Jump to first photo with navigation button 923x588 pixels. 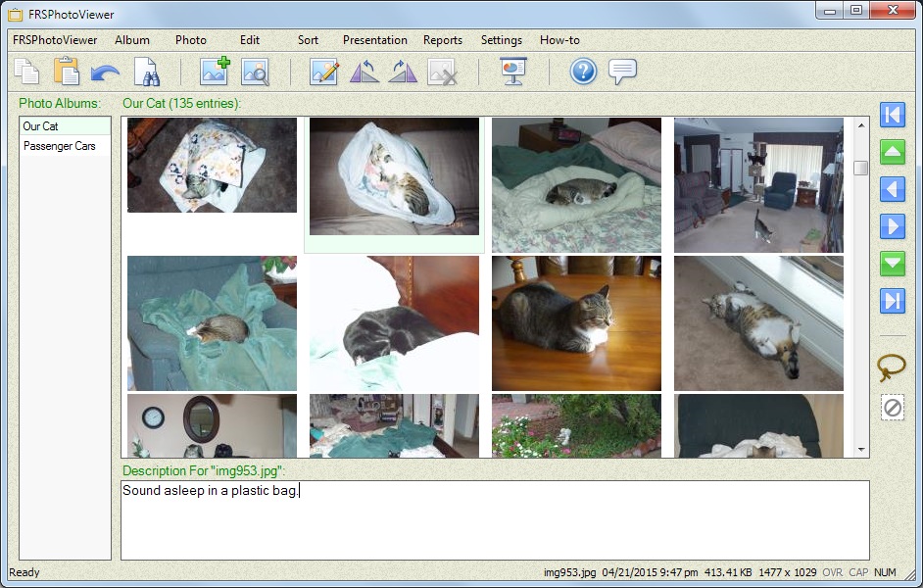[893, 115]
